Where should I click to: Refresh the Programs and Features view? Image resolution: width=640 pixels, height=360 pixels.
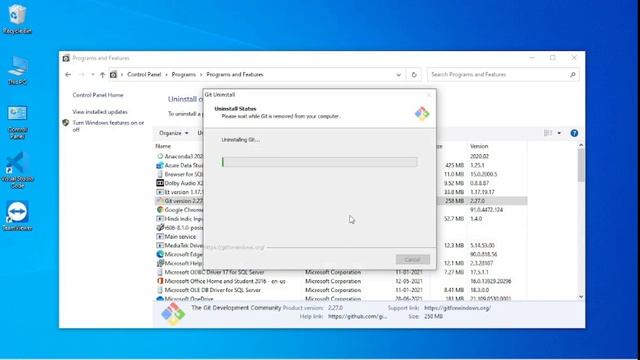click(x=414, y=75)
